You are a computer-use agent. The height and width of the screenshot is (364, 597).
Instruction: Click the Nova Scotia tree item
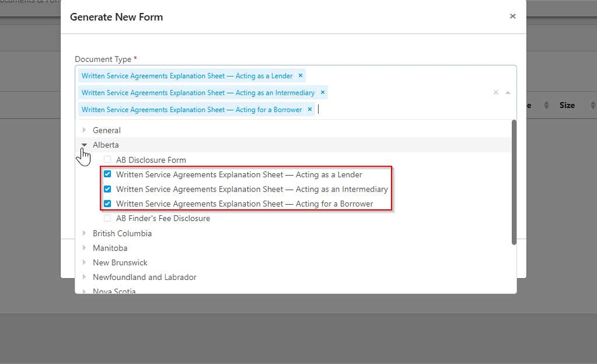point(114,291)
